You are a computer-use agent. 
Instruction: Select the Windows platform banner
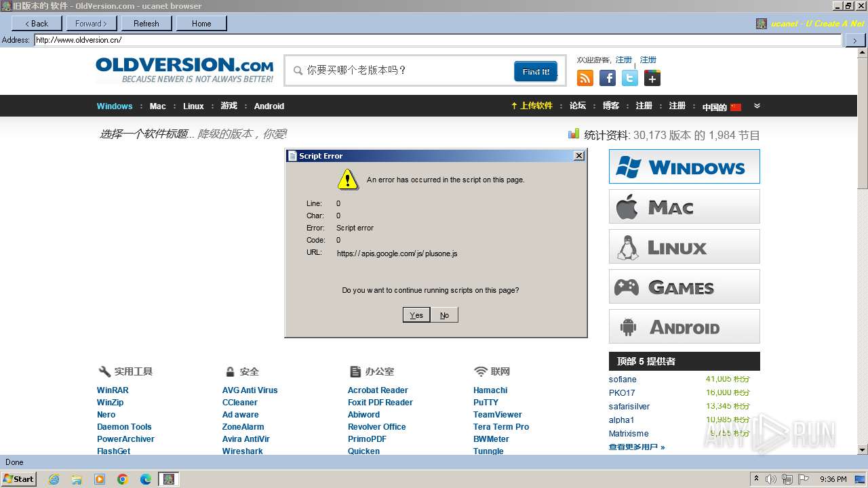click(684, 167)
